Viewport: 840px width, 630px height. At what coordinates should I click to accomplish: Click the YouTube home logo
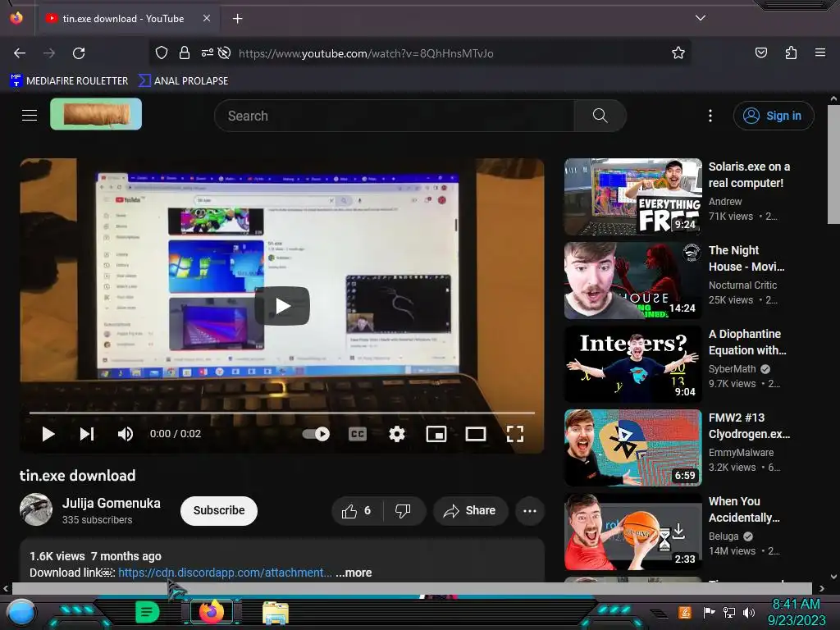click(x=96, y=114)
